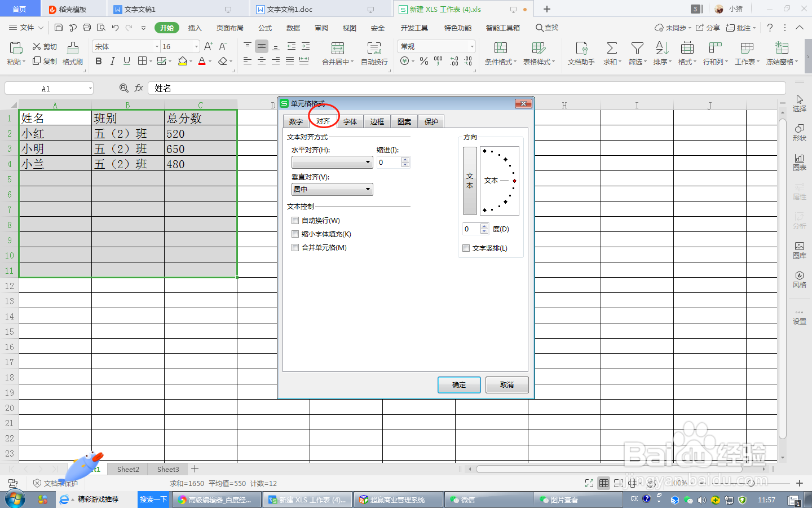Switch to Protection (保护) tab in dialog
The height and width of the screenshot is (508, 812).
(431, 122)
